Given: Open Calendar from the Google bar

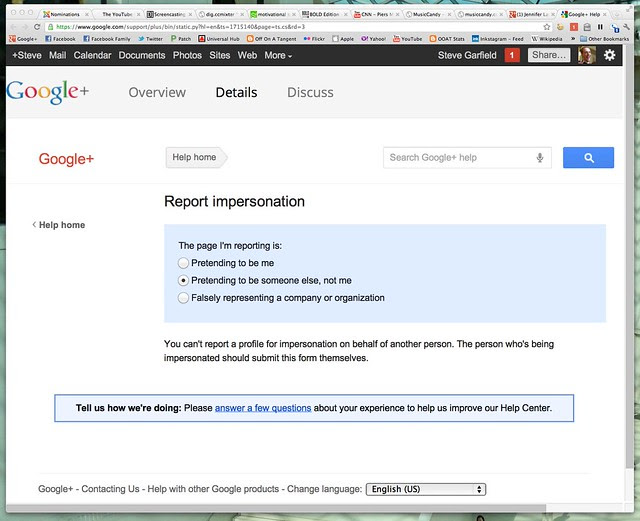Looking at the screenshot, I should coord(92,55).
